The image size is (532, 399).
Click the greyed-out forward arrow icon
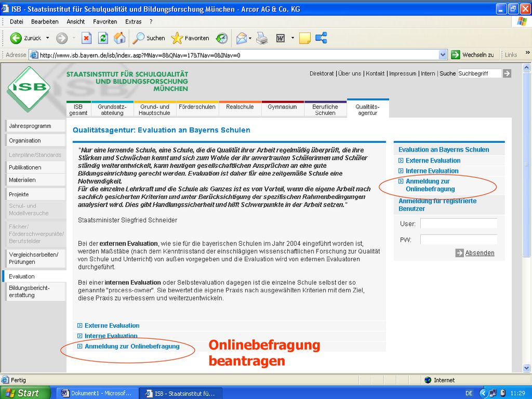pyautogui.click(x=62, y=38)
